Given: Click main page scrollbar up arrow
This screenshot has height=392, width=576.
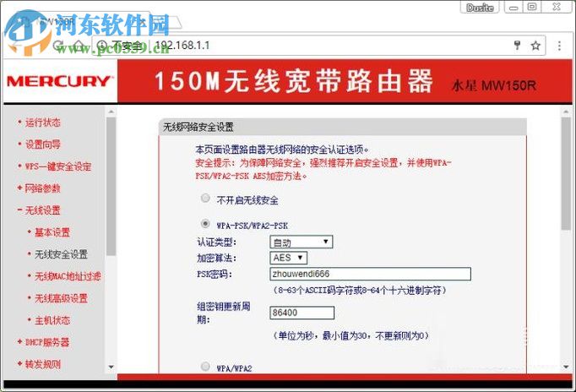Looking at the screenshot, I should point(566,112).
